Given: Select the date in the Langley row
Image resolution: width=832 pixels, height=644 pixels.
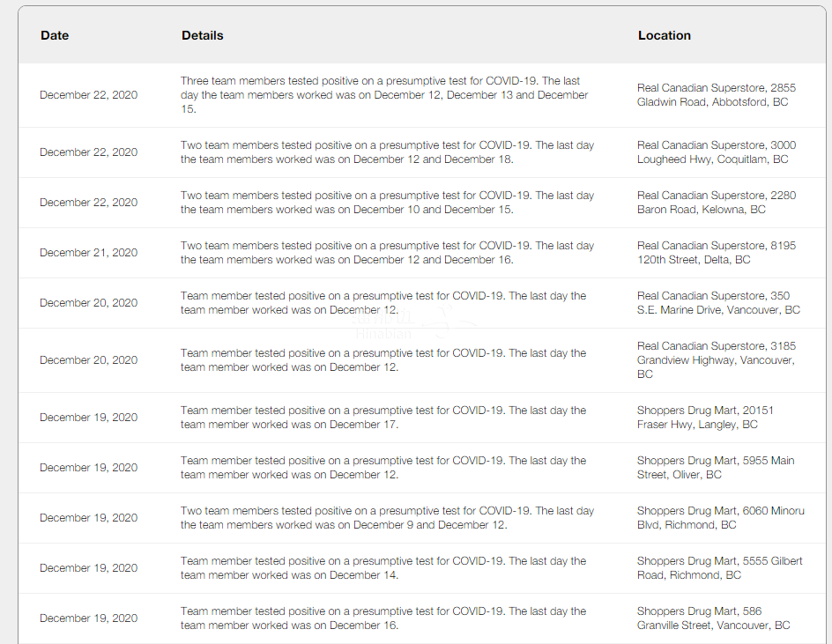Looking at the screenshot, I should 89,418.
